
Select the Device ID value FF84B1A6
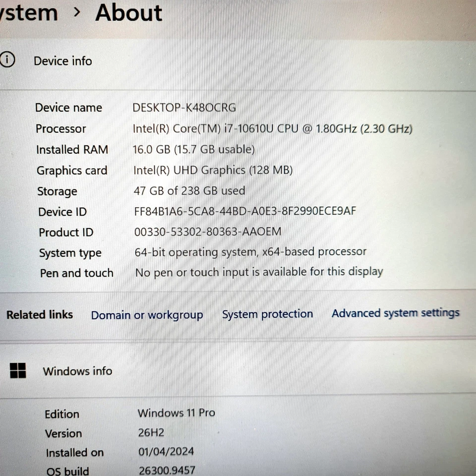click(x=245, y=211)
